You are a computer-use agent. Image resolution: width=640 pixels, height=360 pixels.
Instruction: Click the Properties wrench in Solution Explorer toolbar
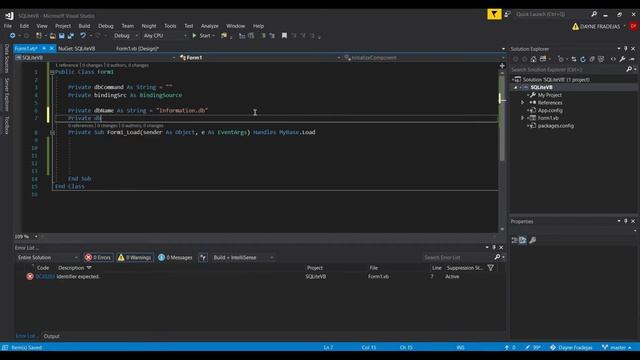point(622,59)
